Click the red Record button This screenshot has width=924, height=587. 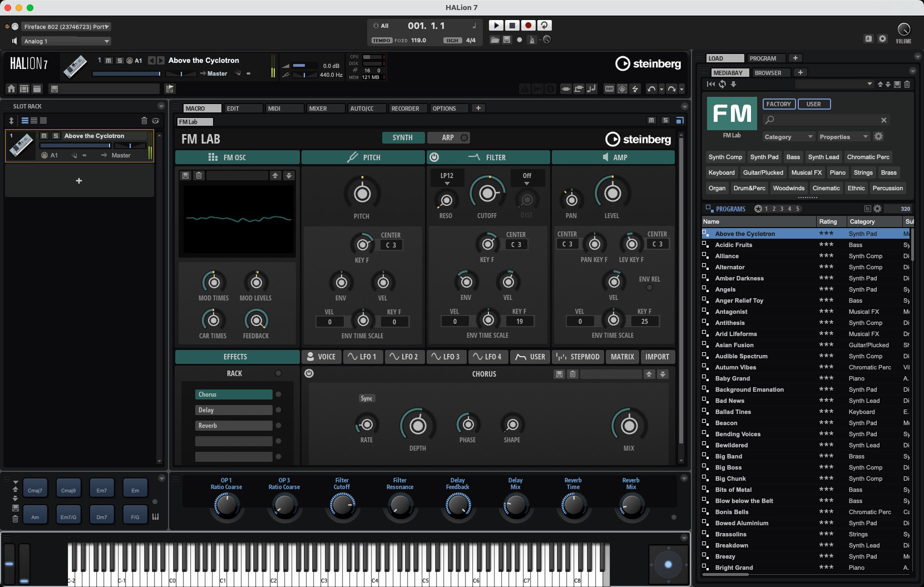click(528, 26)
